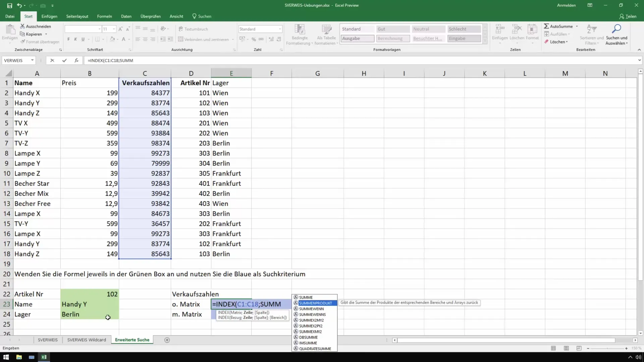Open AutoSumme dropdown arrow
Image resolution: width=644 pixels, height=362 pixels.
tap(577, 26)
